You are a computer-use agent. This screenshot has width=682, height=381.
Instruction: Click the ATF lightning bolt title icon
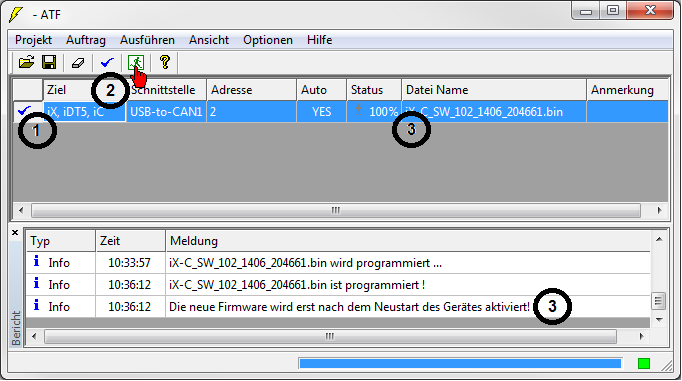click(16, 14)
